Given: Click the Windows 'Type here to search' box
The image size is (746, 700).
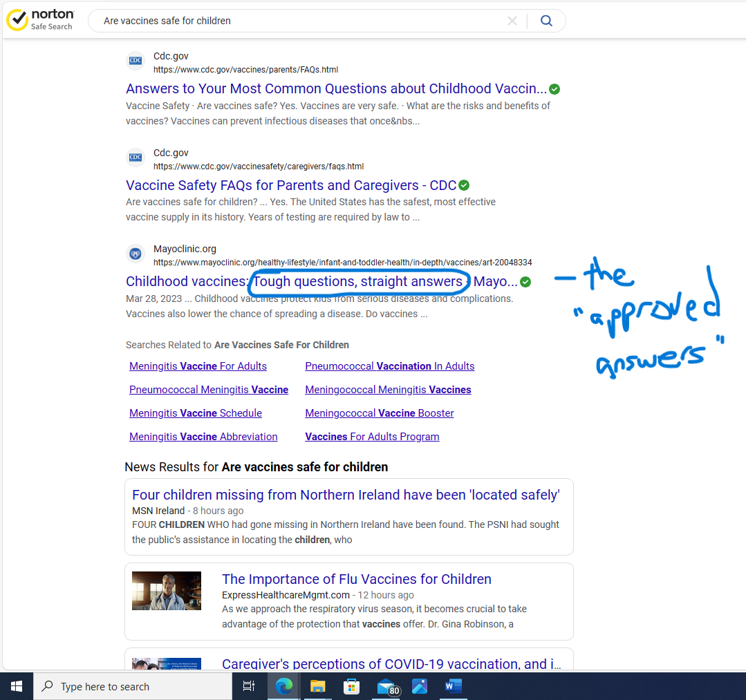Looking at the screenshot, I should click(133, 686).
